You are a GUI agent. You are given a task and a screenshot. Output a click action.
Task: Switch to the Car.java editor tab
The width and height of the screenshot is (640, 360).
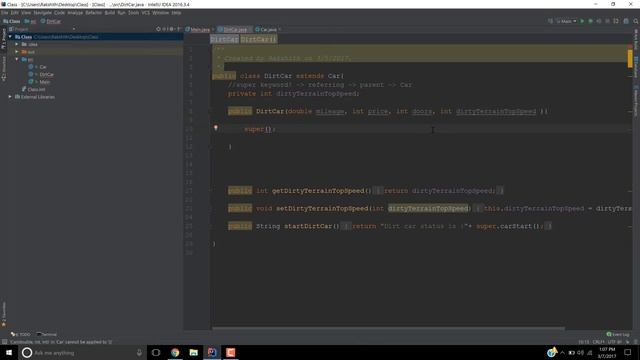(x=267, y=29)
